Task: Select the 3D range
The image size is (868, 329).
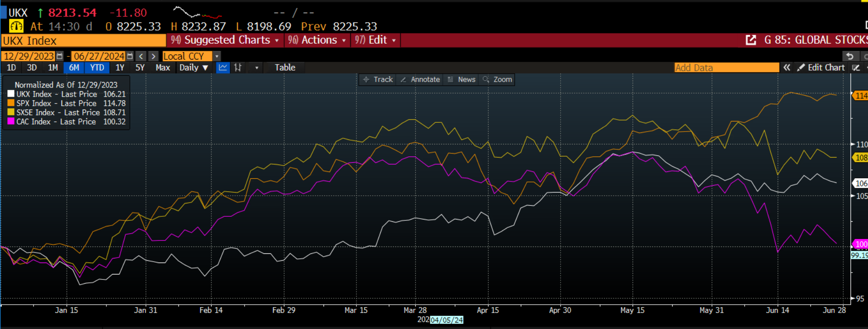Action: click(32, 67)
